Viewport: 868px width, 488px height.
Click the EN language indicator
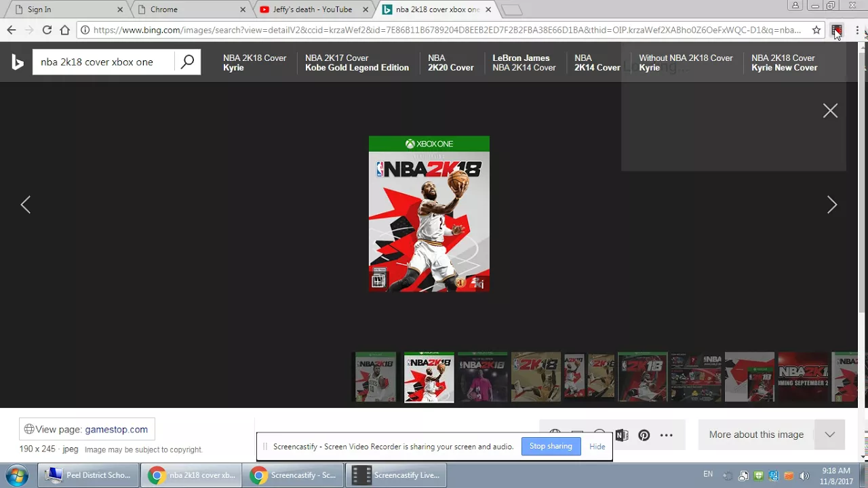pos(708,474)
